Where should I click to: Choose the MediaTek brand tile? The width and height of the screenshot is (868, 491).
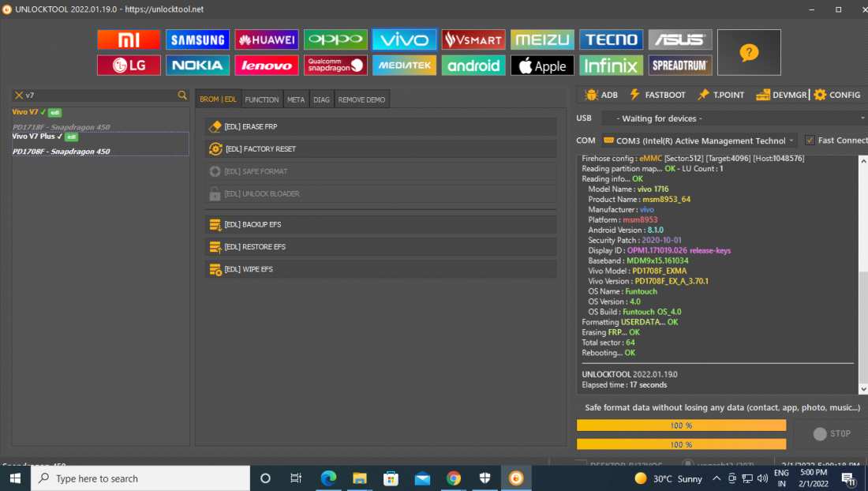click(404, 66)
